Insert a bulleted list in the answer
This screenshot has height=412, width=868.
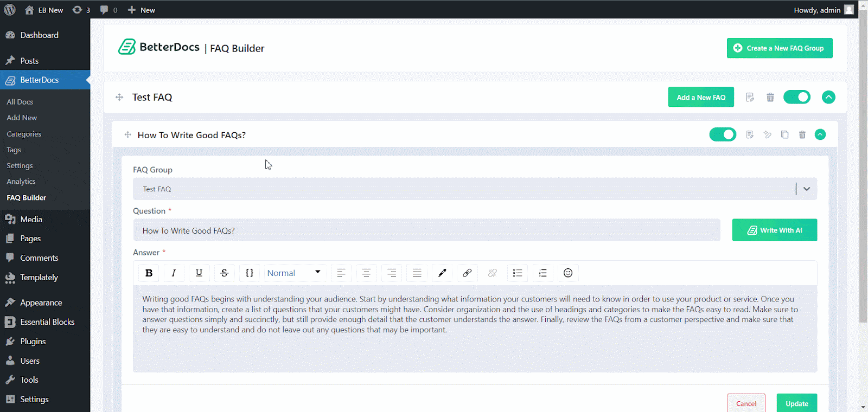point(518,273)
